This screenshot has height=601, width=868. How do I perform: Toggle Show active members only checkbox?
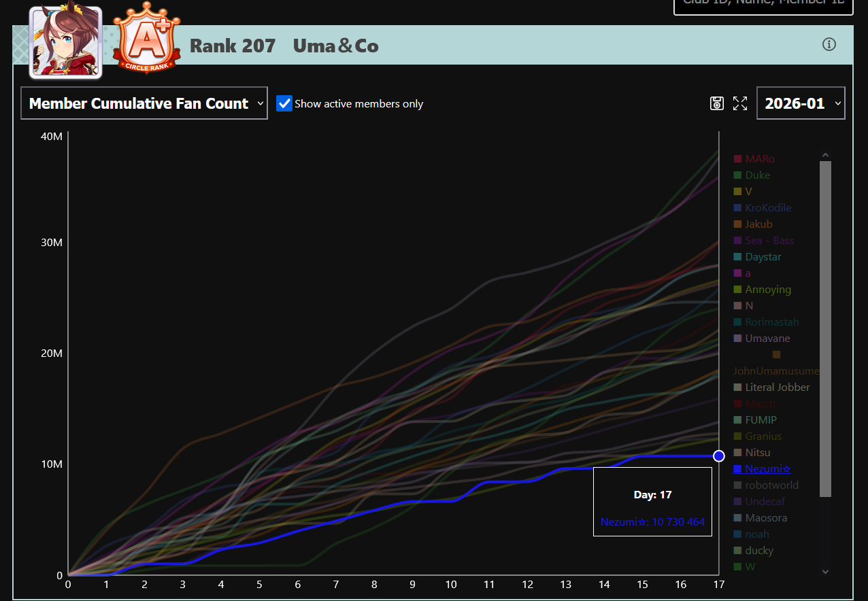[x=284, y=103]
